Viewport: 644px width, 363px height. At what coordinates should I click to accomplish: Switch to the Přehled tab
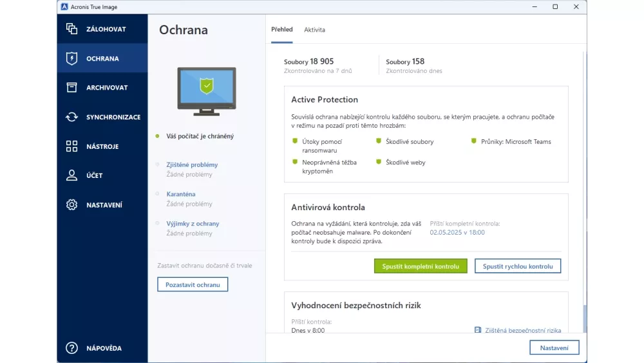(x=282, y=30)
